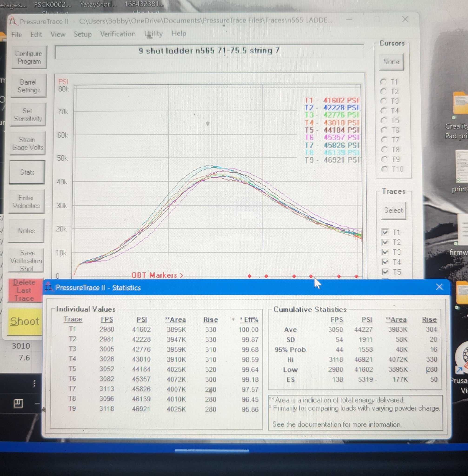Click the FPS header in Individual Values
This screenshot has width=468, height=476.
pos(107,319)
